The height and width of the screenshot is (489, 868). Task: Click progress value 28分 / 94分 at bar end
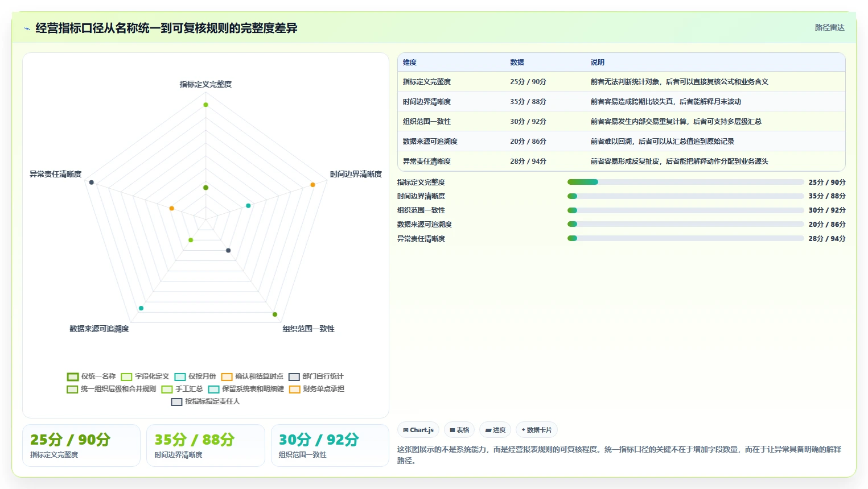click(x=827, y=239)
